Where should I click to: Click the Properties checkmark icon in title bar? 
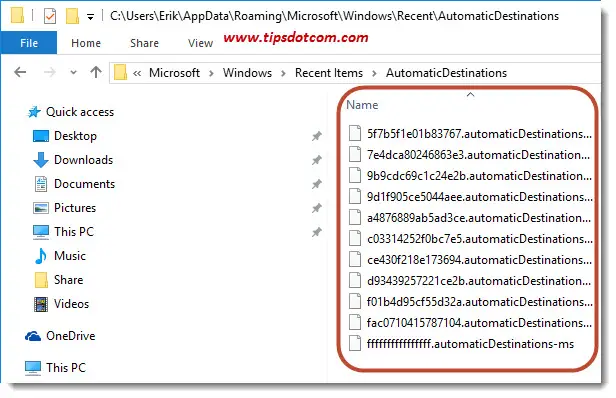(x=50, y=16)
